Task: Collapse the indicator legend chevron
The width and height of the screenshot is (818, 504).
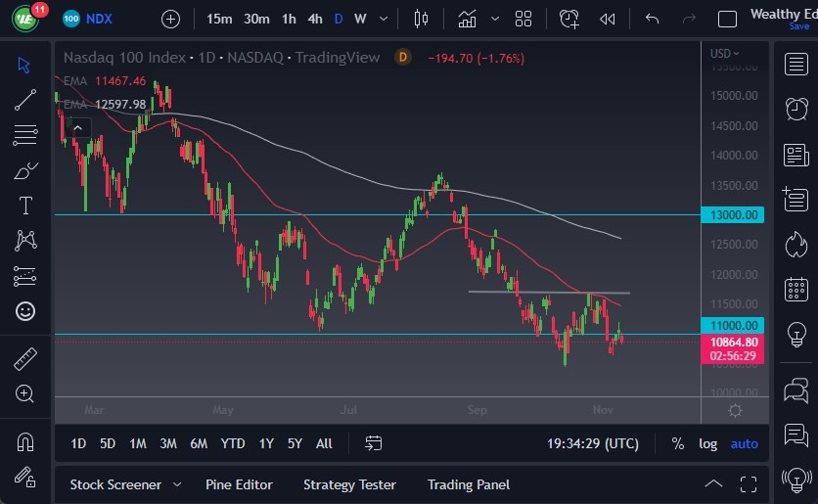Action: (77, 128)
